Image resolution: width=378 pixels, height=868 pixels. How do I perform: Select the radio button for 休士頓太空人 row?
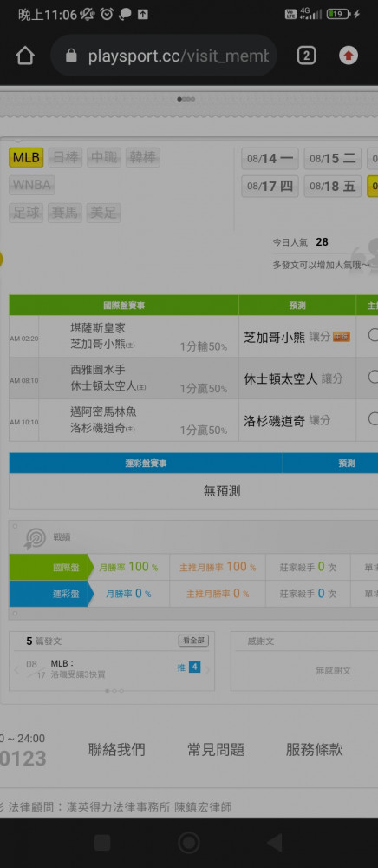click(373, 377)
